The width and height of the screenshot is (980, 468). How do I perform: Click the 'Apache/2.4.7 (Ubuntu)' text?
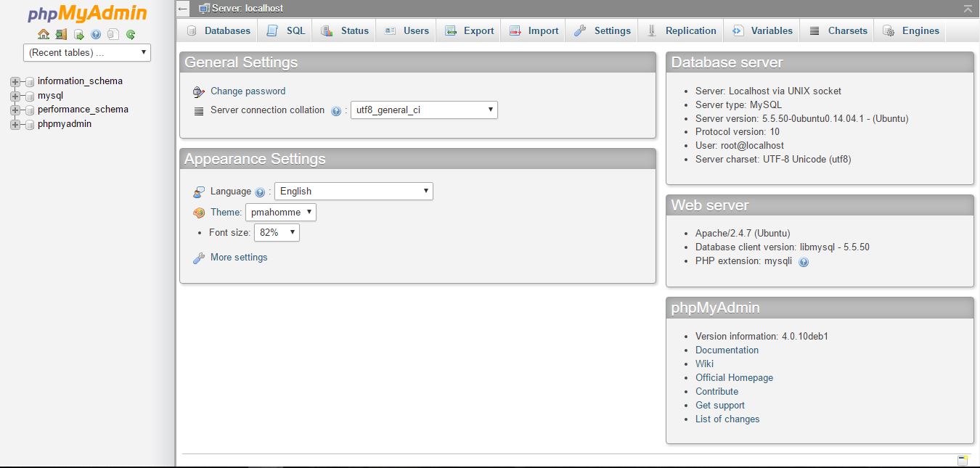(743, 233)
